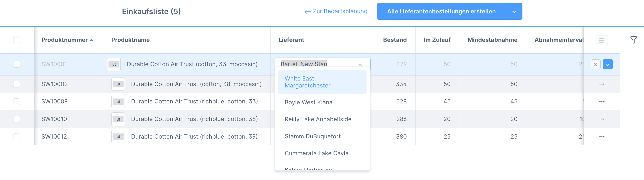
Task: Check the row checkbox for SW10001
Action: (x=16, y=64)
